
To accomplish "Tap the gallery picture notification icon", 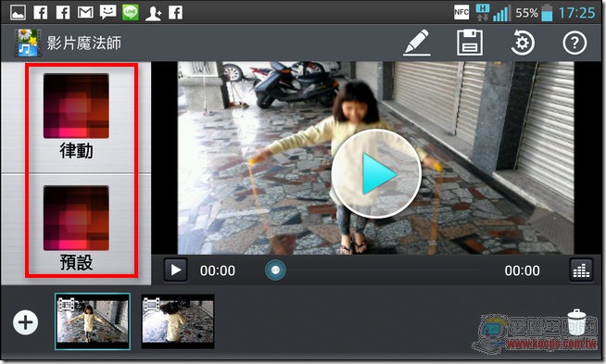I will tap(19, 12).
